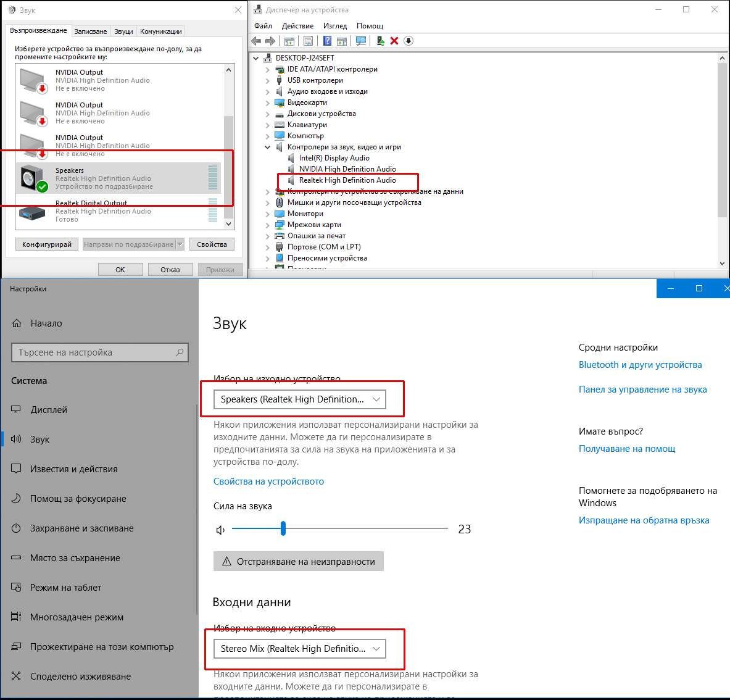Click the Многозадачен режим icon

pos(16,617)
